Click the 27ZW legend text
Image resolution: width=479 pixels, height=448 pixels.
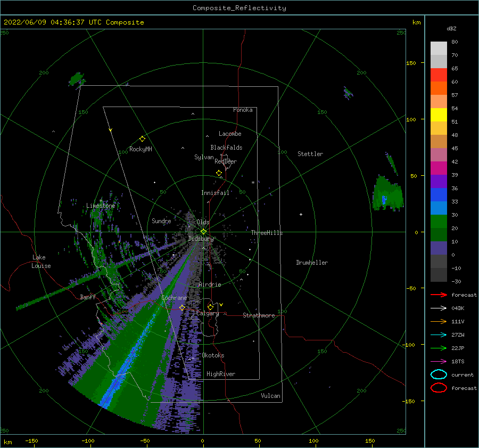coord(458,335)
